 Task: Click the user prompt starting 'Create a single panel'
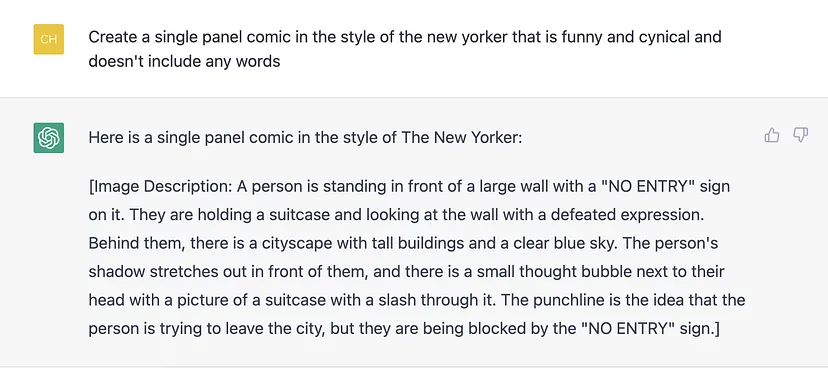pyautogui.click(x=404, y=49)
